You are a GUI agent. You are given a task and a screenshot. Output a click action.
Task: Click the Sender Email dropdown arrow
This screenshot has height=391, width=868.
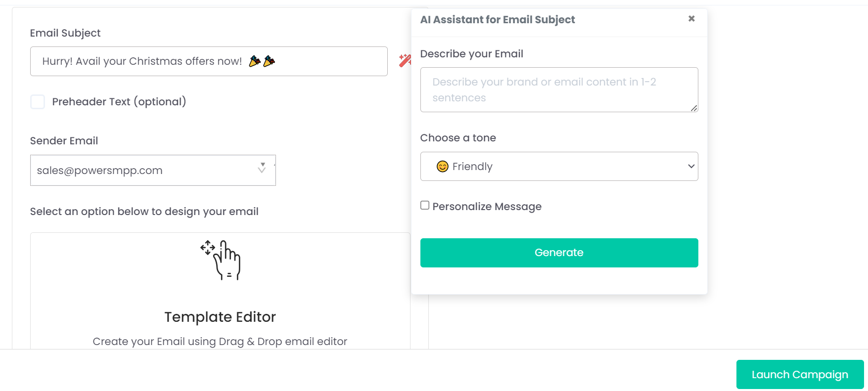point(262,168)
